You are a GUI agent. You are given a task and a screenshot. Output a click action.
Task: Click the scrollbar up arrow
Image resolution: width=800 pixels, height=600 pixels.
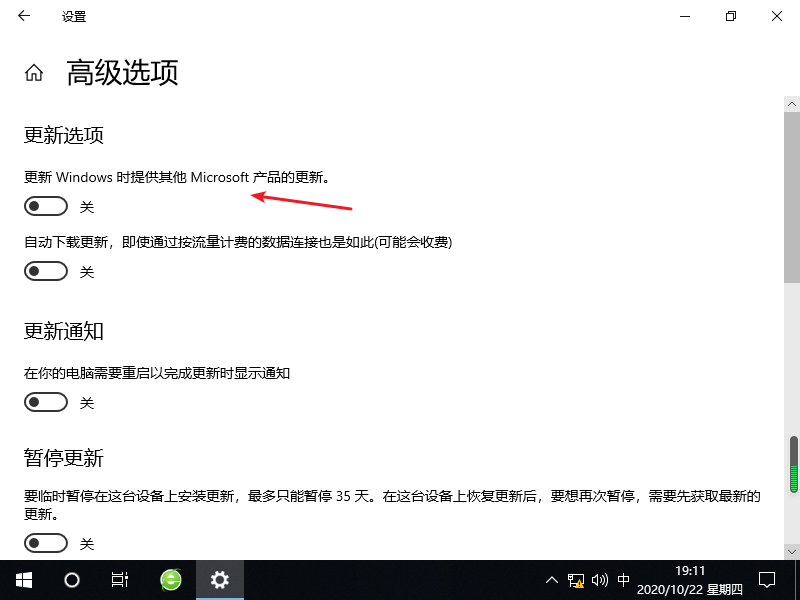pos(791,102)
